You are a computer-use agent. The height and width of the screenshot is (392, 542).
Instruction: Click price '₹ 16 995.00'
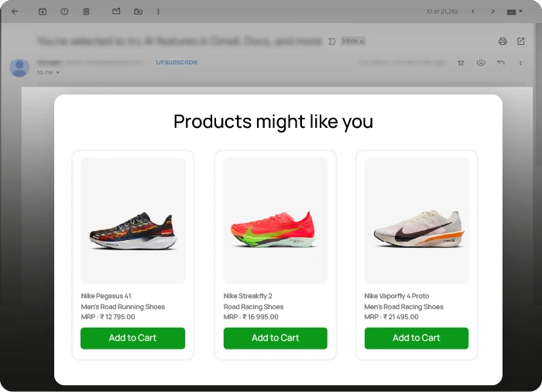point(260,317)
